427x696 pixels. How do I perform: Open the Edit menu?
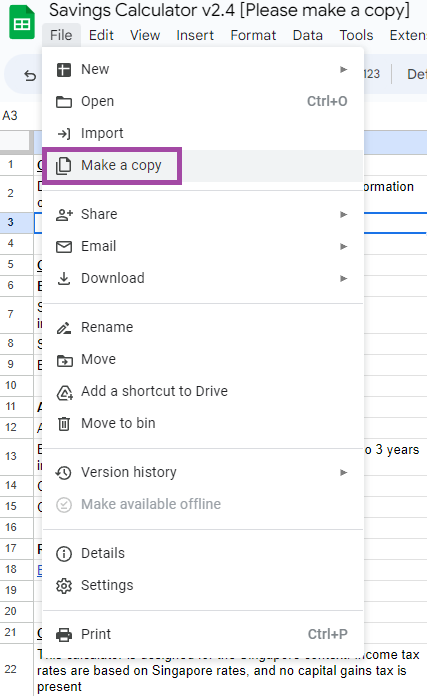click(x=101, y=35)
